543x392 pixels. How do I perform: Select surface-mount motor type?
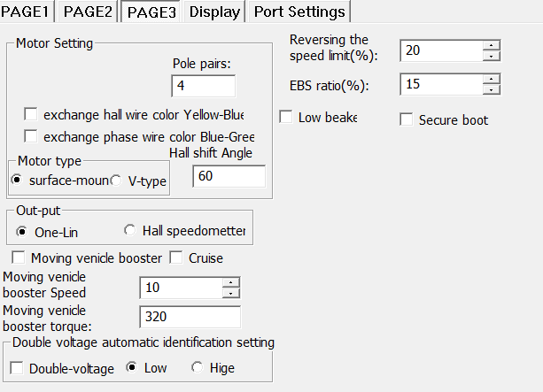[17, 180]
